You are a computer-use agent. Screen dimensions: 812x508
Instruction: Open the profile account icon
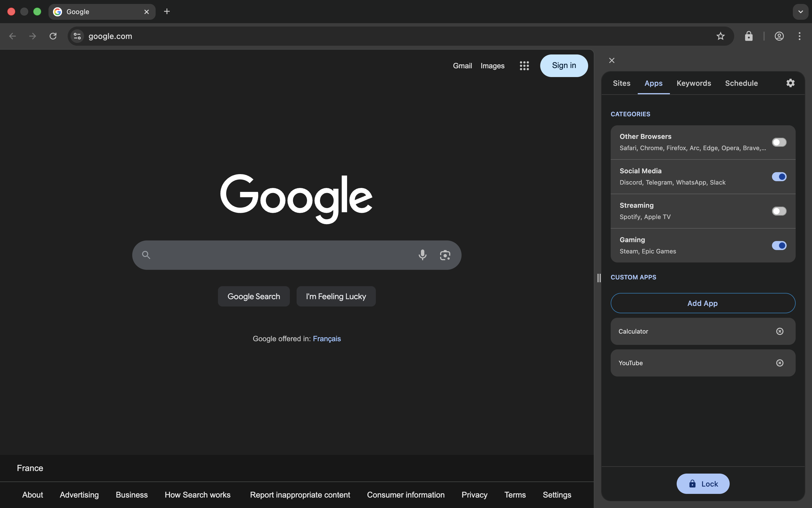click(x=779, y=36)
